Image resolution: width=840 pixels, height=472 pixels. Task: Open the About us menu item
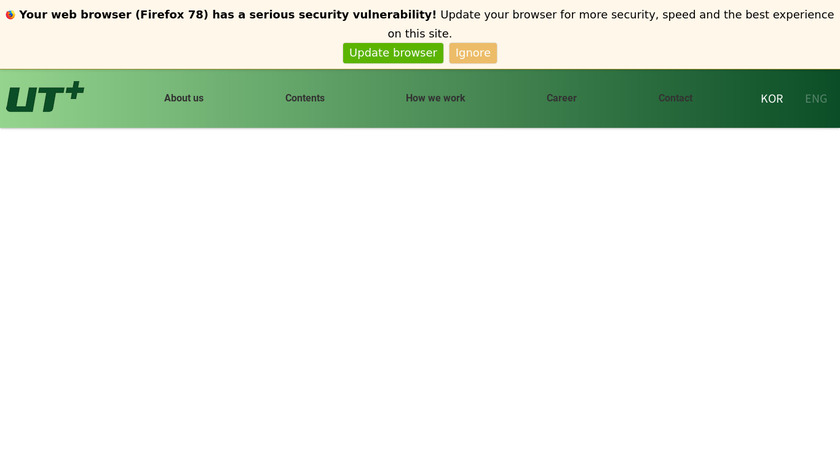(184, 98)
